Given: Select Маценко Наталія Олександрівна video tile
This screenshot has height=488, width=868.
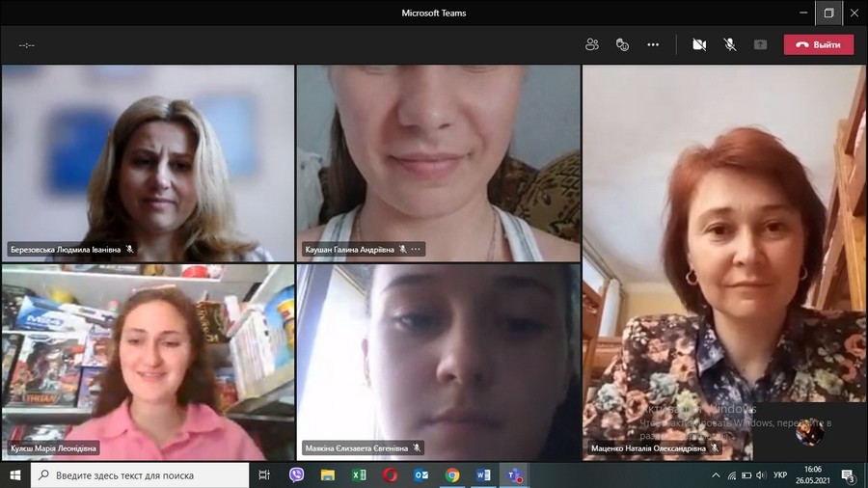Looking at the screenshot, I should 723,262.
